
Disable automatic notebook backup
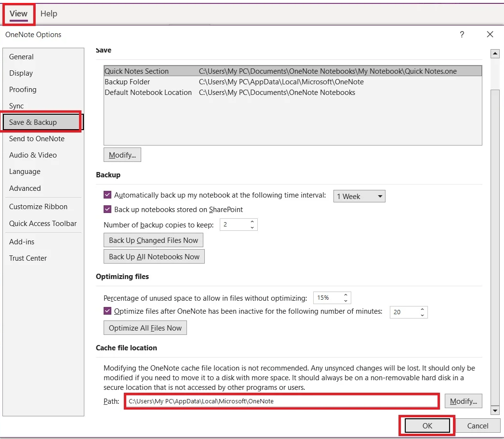(x=107, y=195)
